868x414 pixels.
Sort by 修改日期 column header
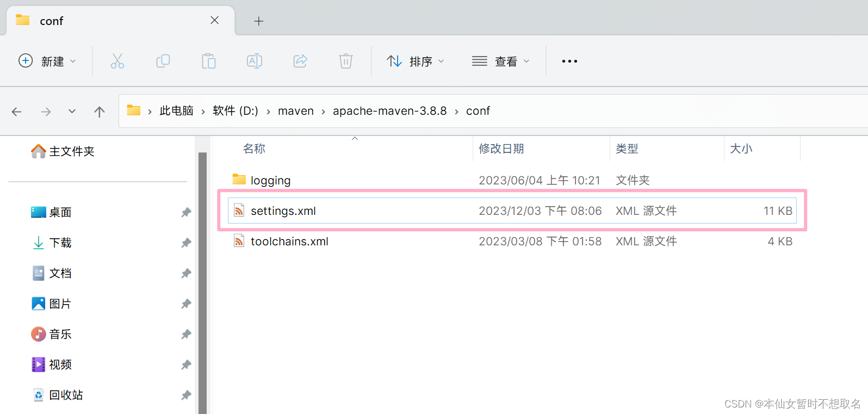point(501,149)
